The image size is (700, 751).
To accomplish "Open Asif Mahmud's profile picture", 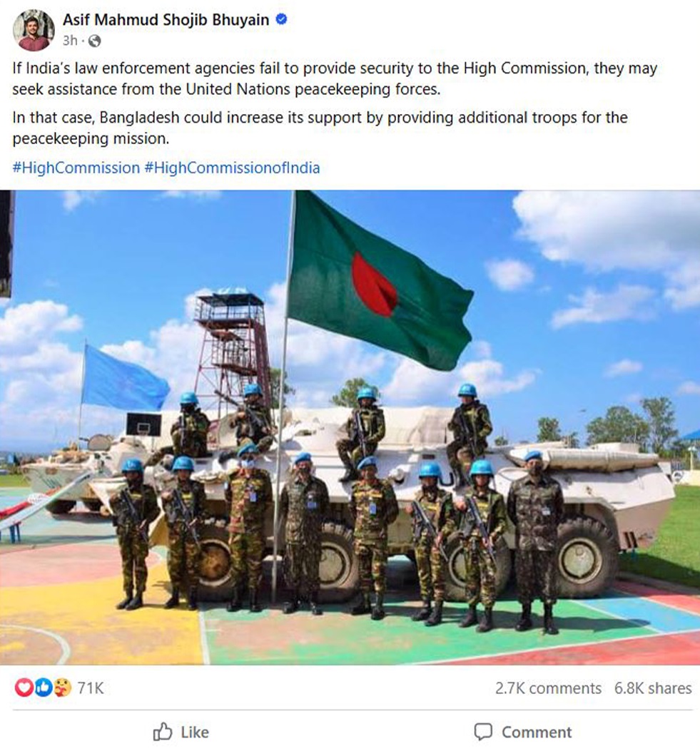I will tap(33, 30).
